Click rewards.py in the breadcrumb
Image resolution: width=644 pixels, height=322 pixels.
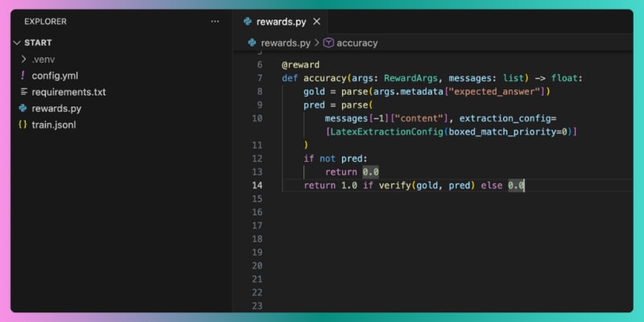286,43
